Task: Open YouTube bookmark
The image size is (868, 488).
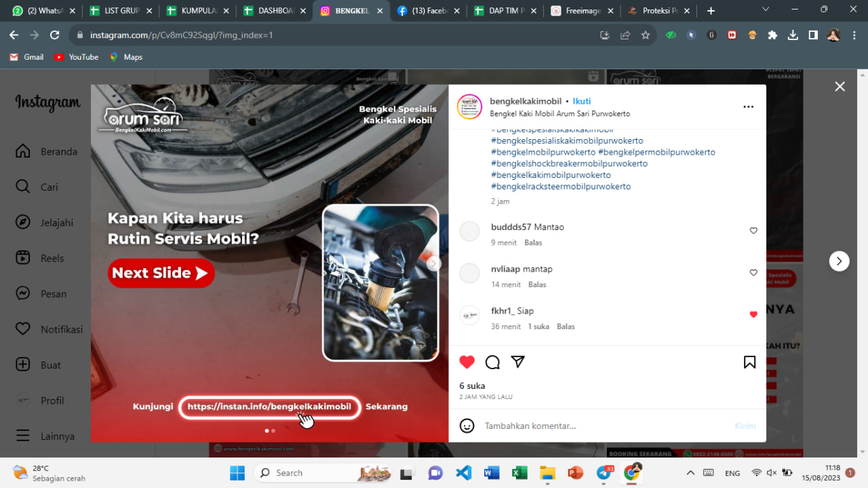Action: (x=76, y=57)
